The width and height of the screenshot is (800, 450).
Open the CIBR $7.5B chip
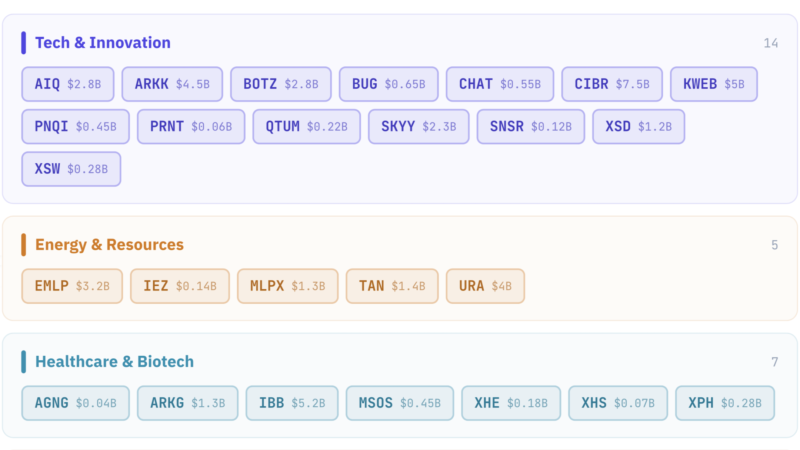[612, 84]
